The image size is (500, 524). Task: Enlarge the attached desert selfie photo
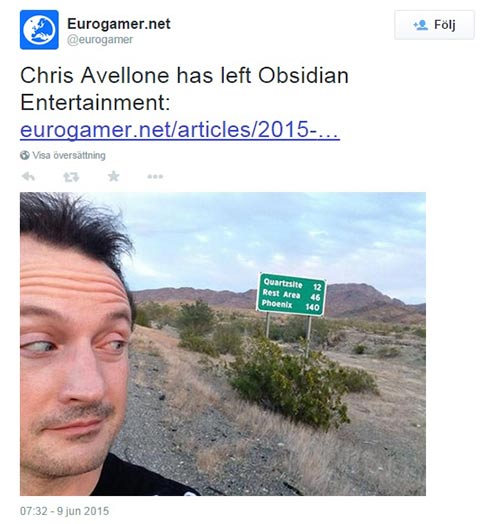pos(223,344)
